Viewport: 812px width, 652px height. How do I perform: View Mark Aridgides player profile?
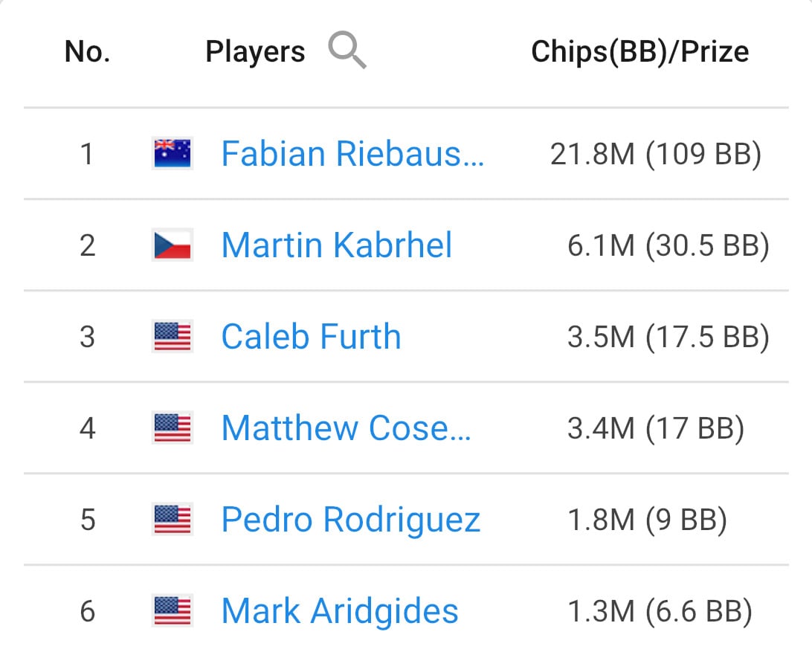[339, 611]
